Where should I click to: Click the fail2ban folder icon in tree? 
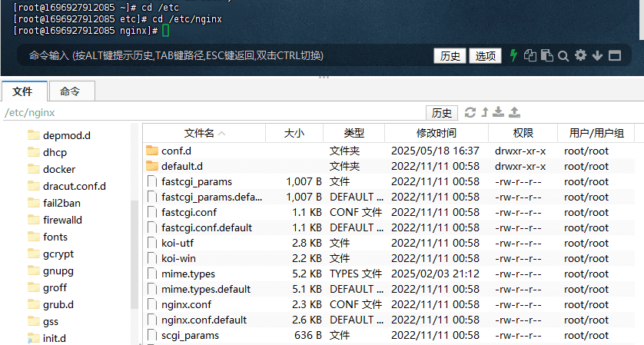pyautogui.click(x=34, y=203)
